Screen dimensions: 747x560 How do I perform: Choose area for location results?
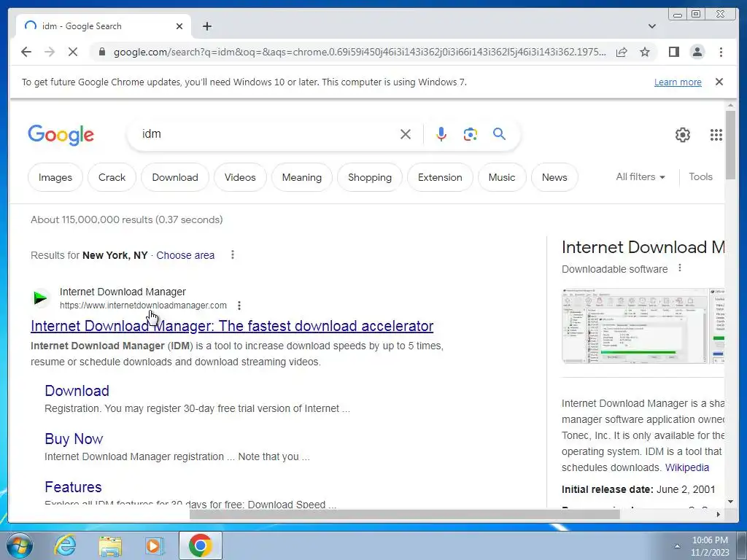click(185, 255)
